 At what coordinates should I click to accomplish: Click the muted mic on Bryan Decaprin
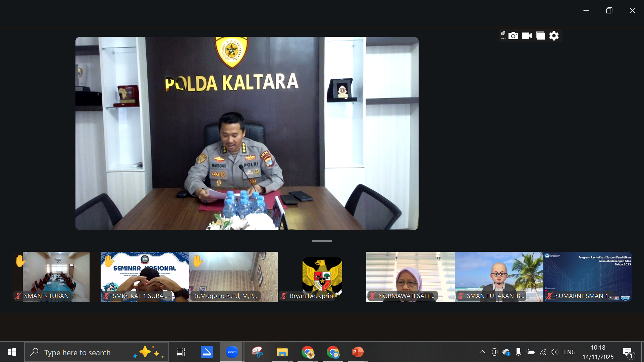284,296
